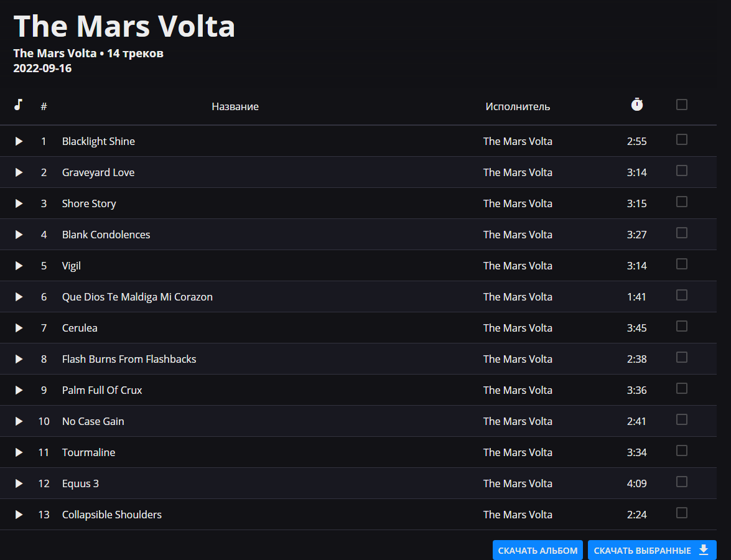Open the Flash Burns From Flashbacks track title
This screenshot has width=731, height=560.
tap(129, 359)
